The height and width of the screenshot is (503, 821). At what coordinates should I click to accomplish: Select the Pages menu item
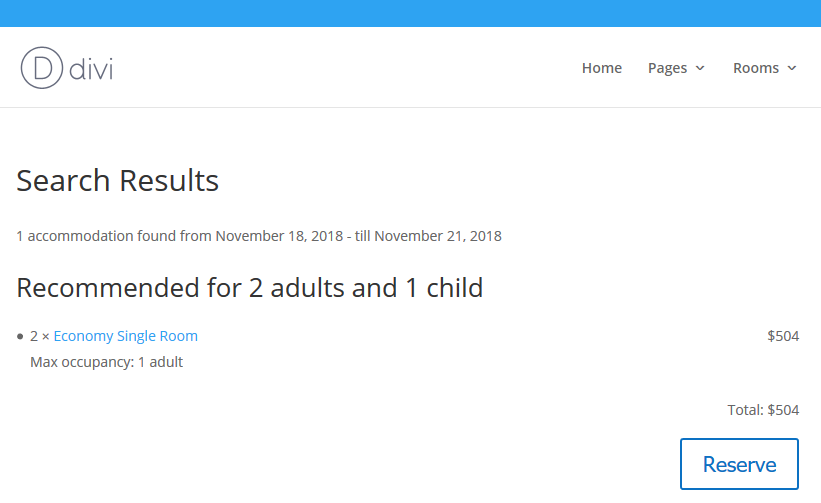tap(667, 68)
